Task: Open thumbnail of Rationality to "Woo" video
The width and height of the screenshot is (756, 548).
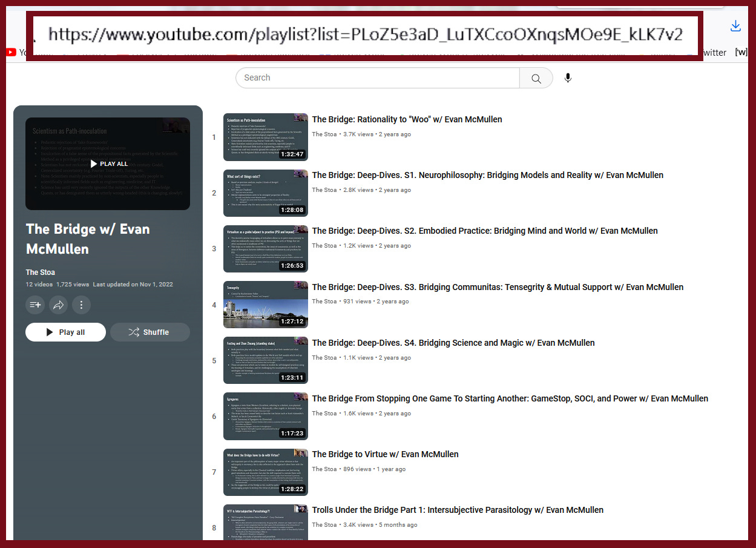Action: coord(266,137)
